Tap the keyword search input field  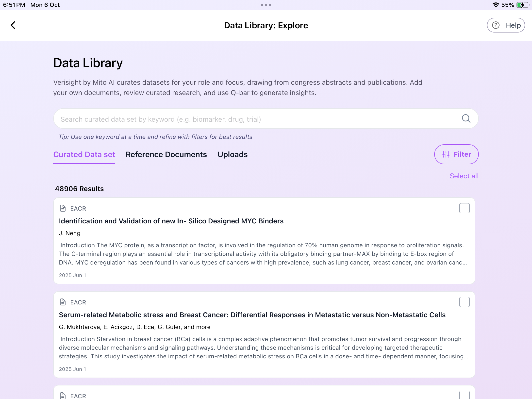pos(246,118)
